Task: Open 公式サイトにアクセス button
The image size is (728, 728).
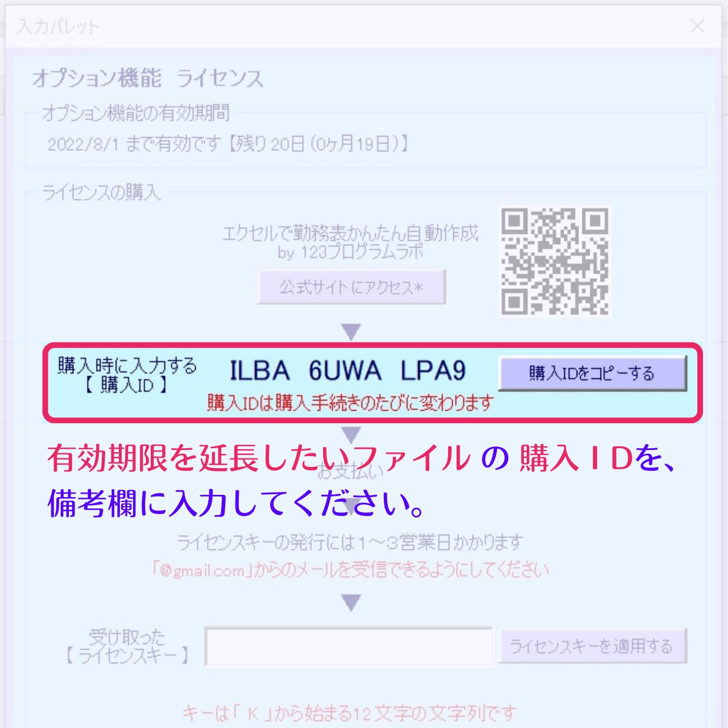Action: [x=351, y=287]
